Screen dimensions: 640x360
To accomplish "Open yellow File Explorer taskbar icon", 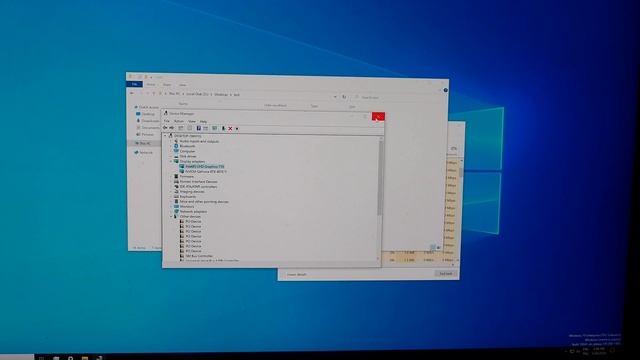I will 84,358.
